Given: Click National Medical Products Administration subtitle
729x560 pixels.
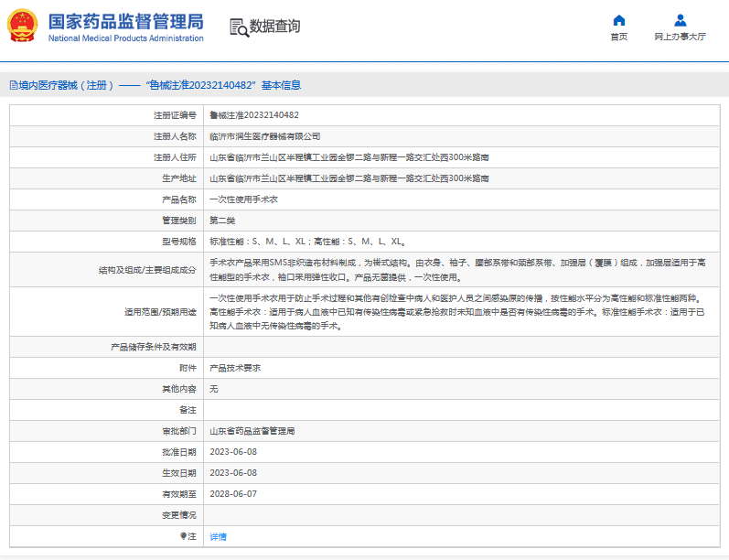Looking at the screenshot, I should point(126,38).
